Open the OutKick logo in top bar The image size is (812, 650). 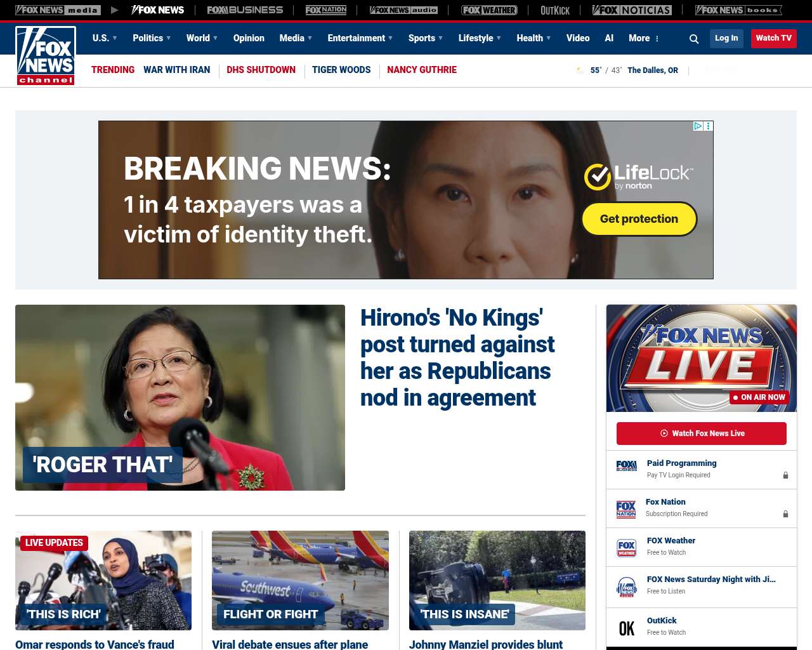pos(555,10)
